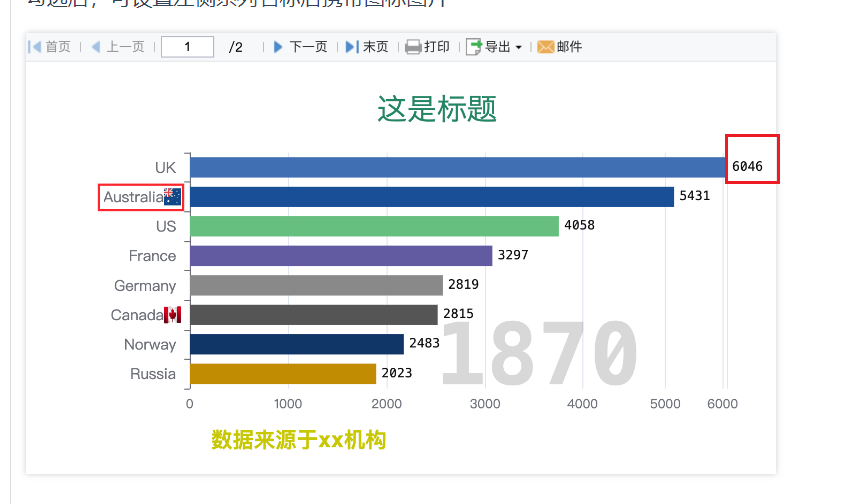This screenshot has width=853, height=504.
Task: Click the value label 6046
Action: click(747, 167)
